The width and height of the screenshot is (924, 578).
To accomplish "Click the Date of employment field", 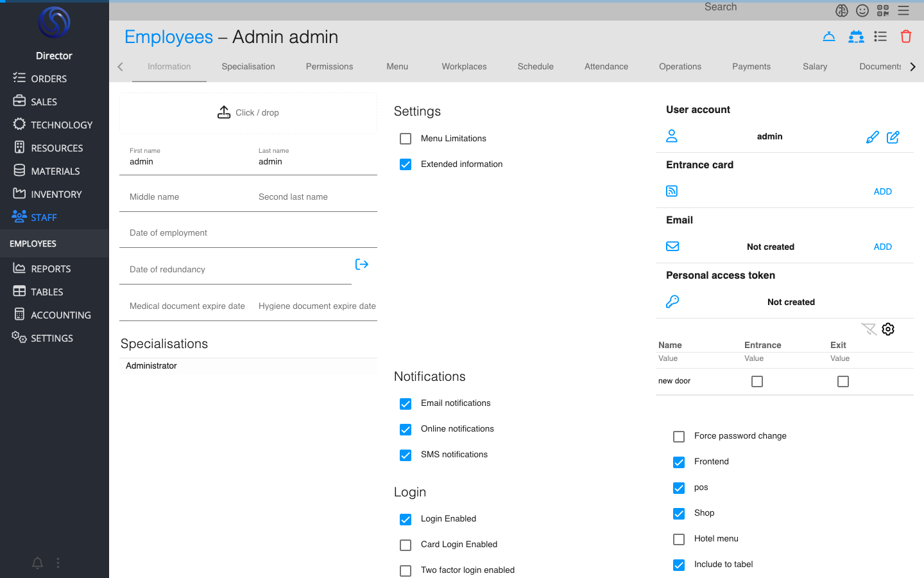I will coord(248,233).
